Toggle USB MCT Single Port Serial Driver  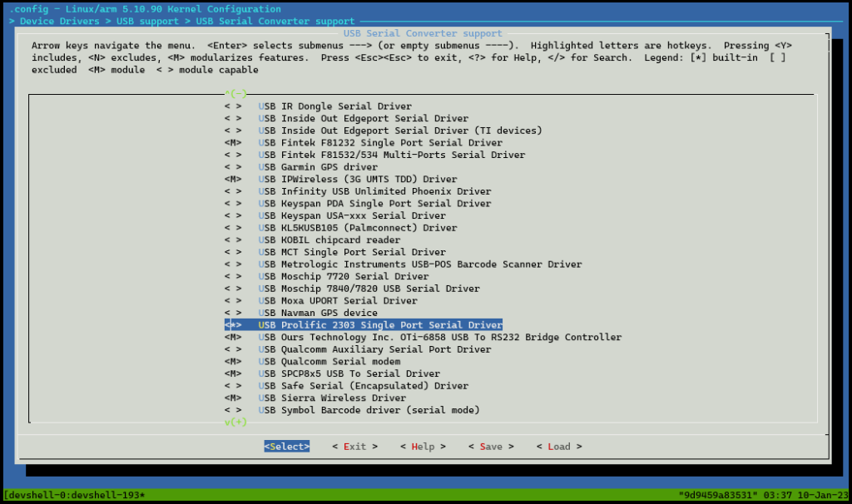(x=233, y=252)
